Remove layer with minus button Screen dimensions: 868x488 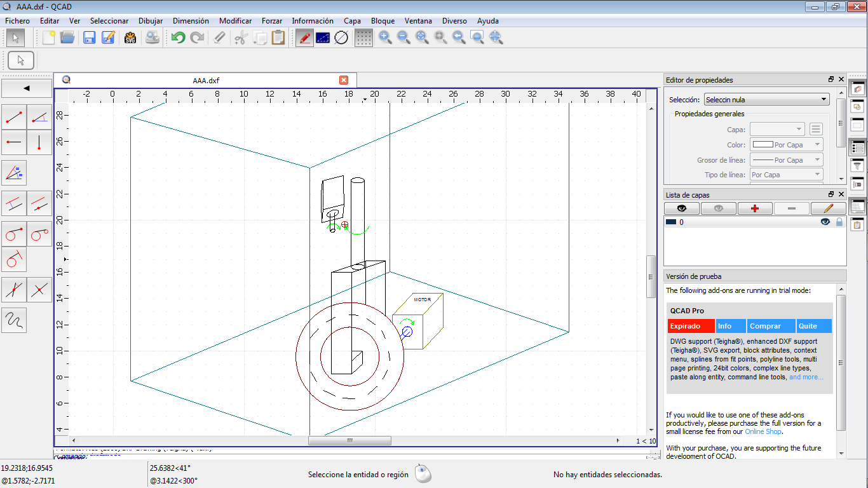pyautogui.click(x=792, y=208)
